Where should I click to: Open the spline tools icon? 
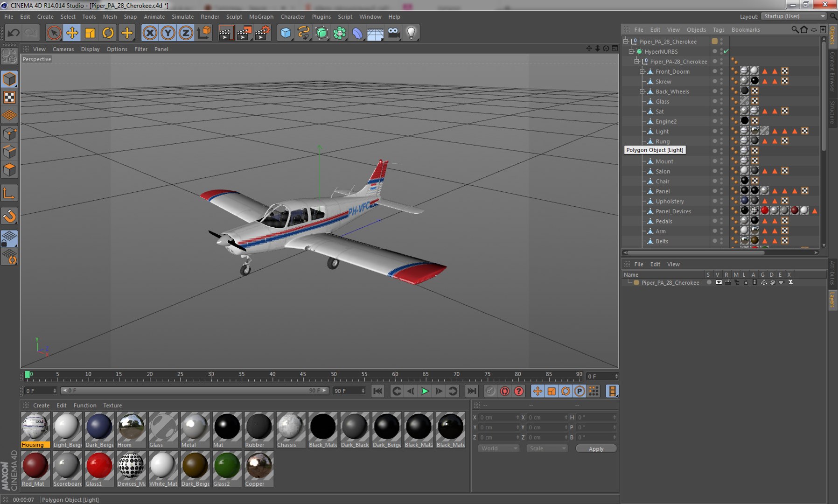point(304,33)
